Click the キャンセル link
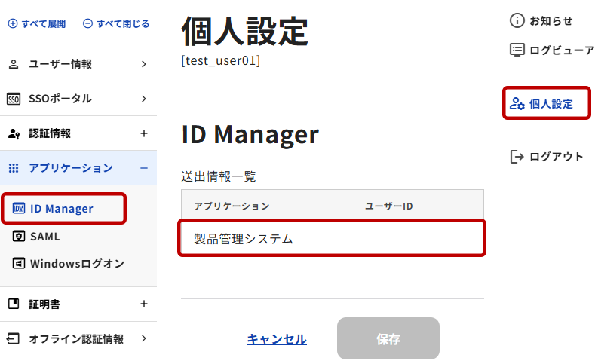This screenshot has height=364, width=595. (x=276, y=339)
